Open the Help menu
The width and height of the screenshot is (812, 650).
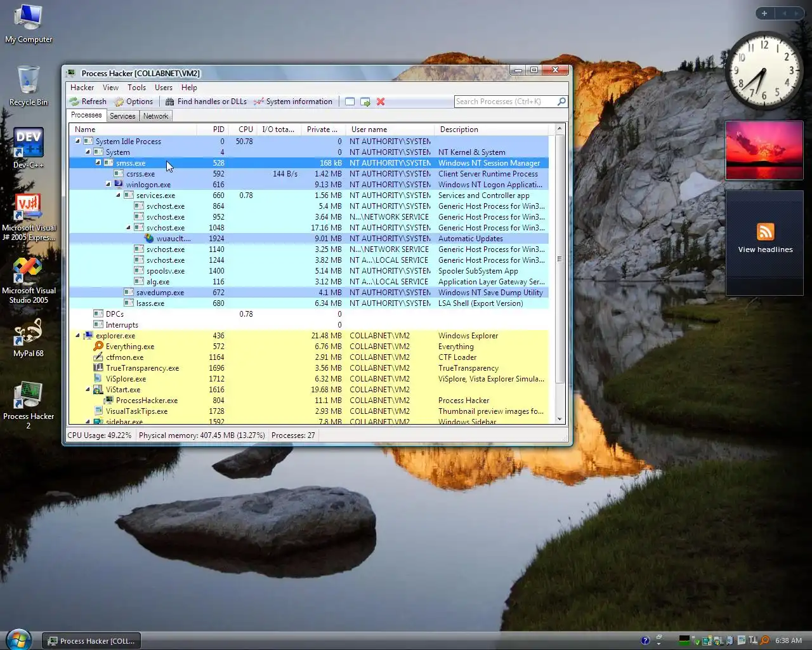(189, 88)
